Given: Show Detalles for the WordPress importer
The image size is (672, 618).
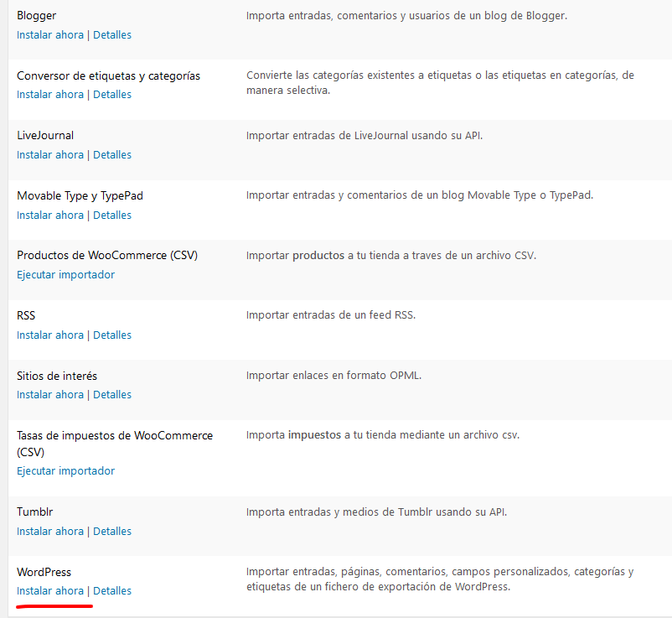Looking at the screenshot, I should tap(112, 591).
